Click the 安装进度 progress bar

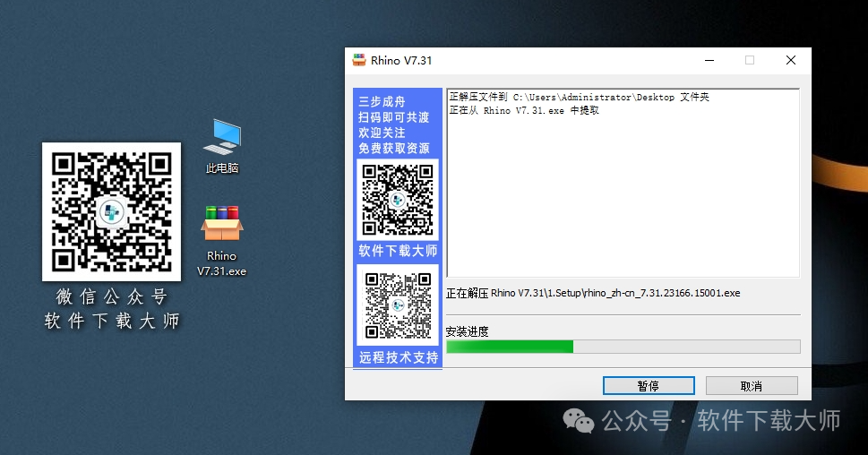tap(623, 347)
